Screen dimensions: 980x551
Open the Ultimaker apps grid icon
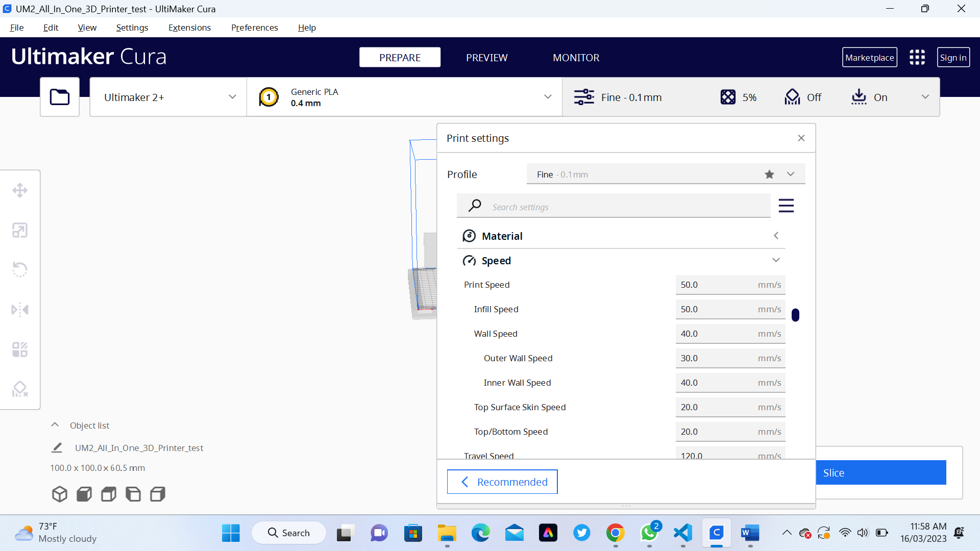coord(917,57)
